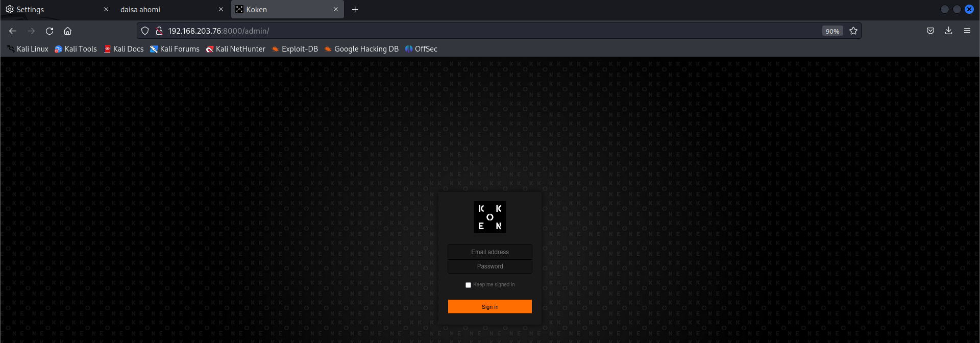Select the Koken tab
The width and height of the screenshot is (980, 343).
pyautogui.click(x=287, y=10)
